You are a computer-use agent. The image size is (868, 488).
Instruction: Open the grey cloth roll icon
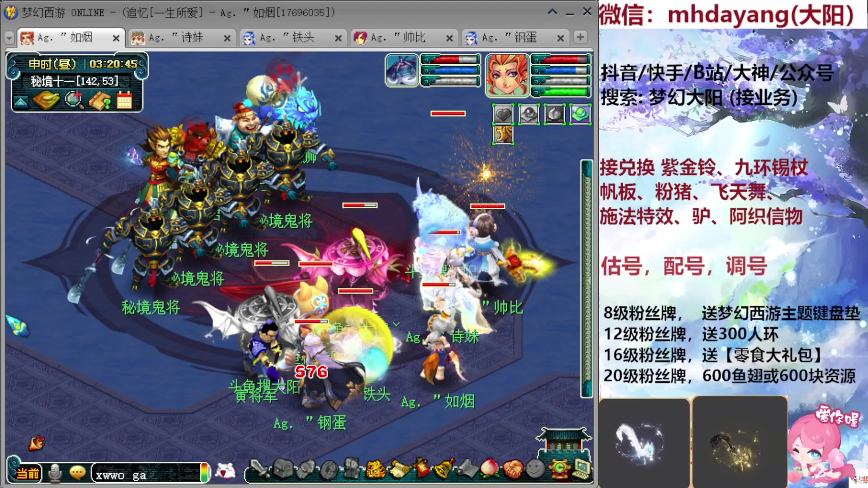point(467,469)
